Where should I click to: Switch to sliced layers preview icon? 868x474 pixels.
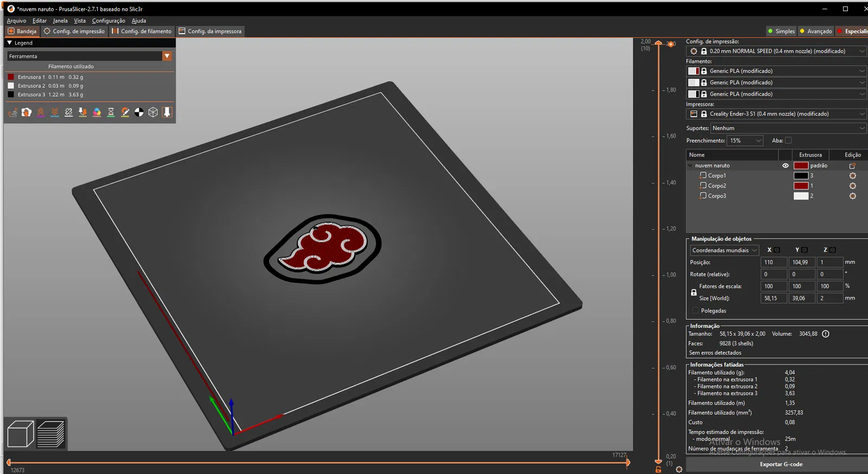point(51,434)
